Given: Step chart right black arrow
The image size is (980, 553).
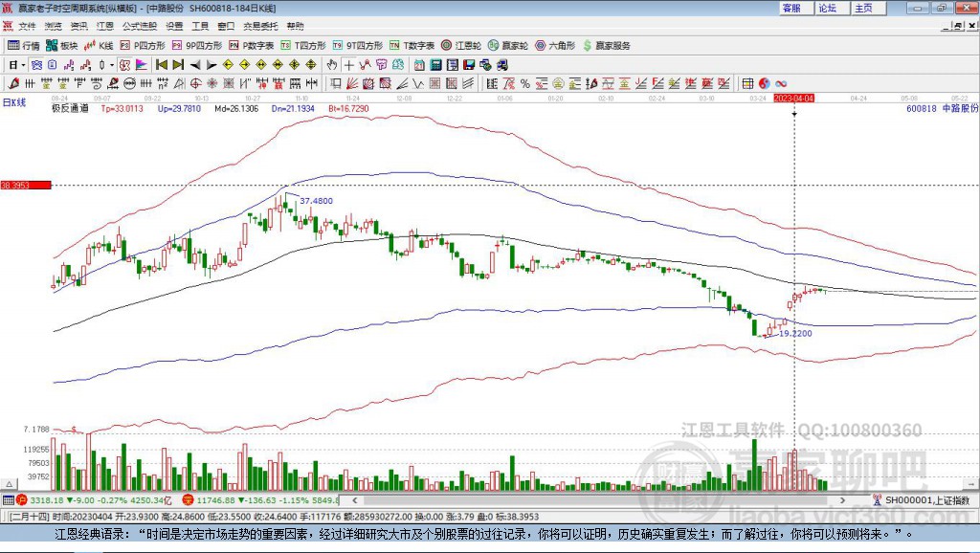Looking at the screenshot, I should (212, 65).
